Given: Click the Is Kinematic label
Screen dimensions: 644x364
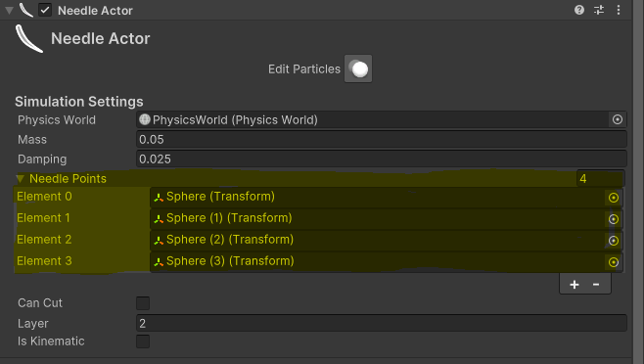Looking at the screenshot, I should 51,341.
